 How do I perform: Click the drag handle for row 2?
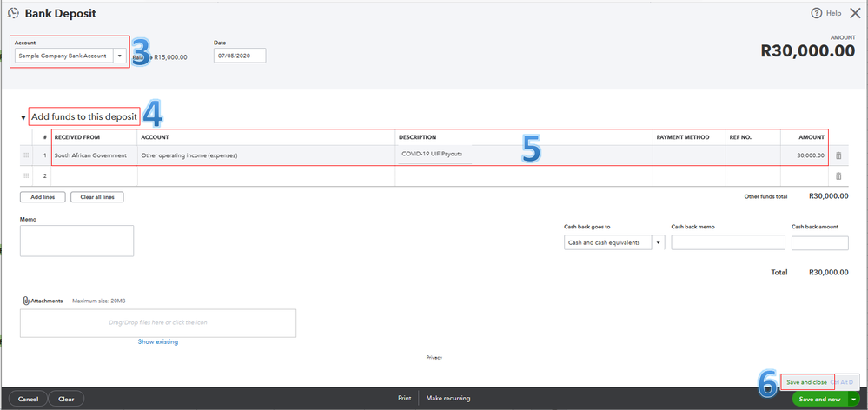click(x=26, y=175)
